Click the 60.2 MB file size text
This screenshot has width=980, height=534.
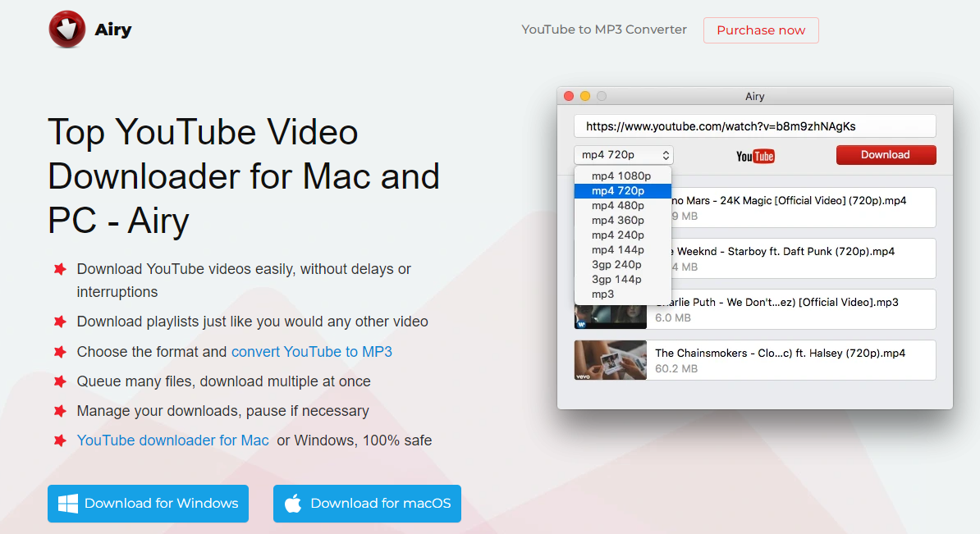[676, 369]
